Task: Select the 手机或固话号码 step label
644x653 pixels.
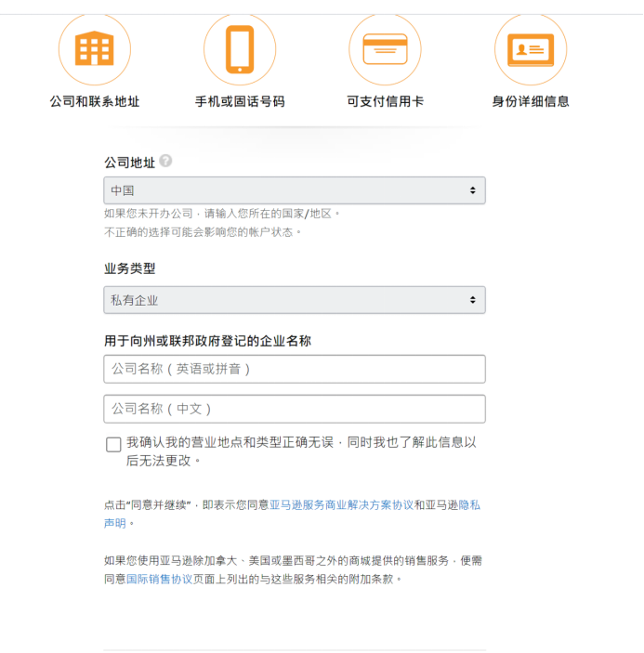Action: point(239,101)
